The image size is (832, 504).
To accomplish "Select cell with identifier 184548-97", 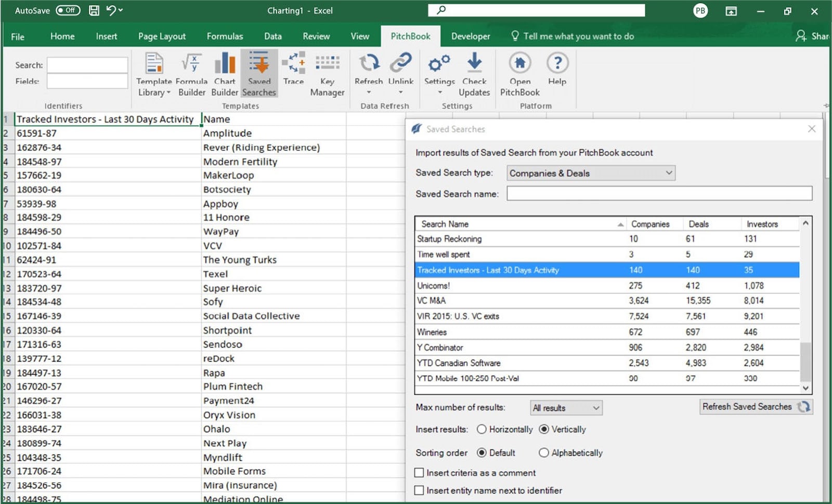I will click(107, 162).
